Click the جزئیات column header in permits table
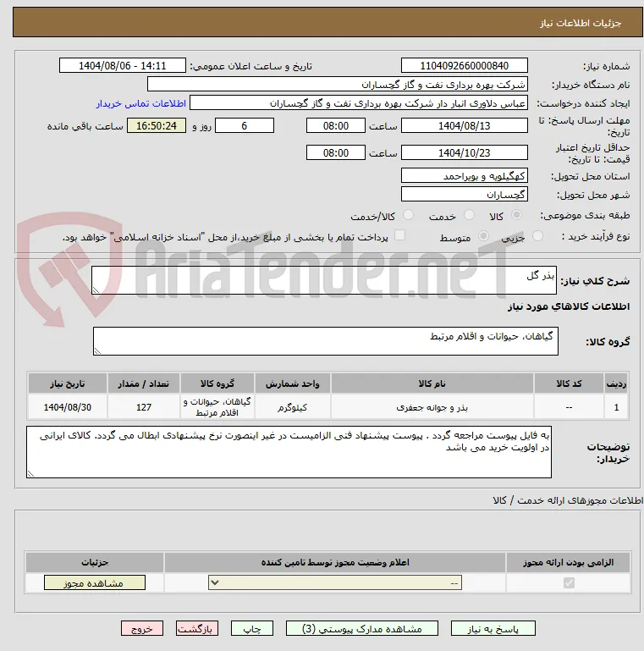The width and height of the screenshot is (644, 651). pos(95,562)
